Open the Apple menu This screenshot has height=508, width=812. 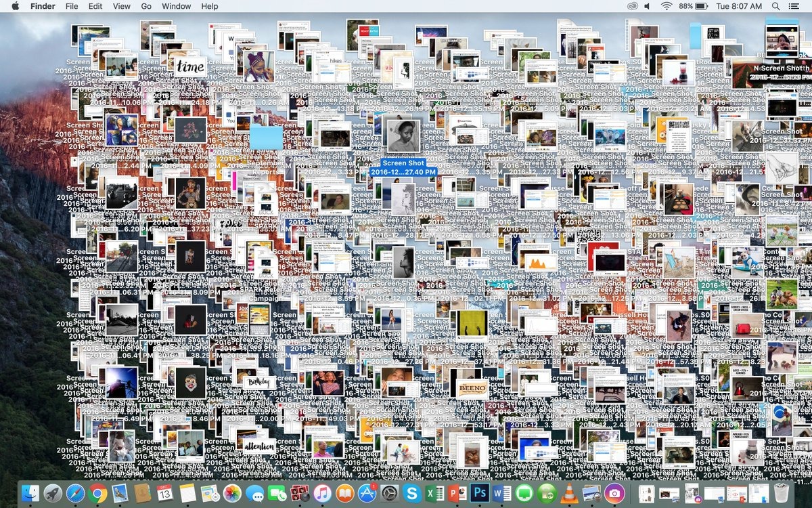pyautogui.click(x=15, y=6)
